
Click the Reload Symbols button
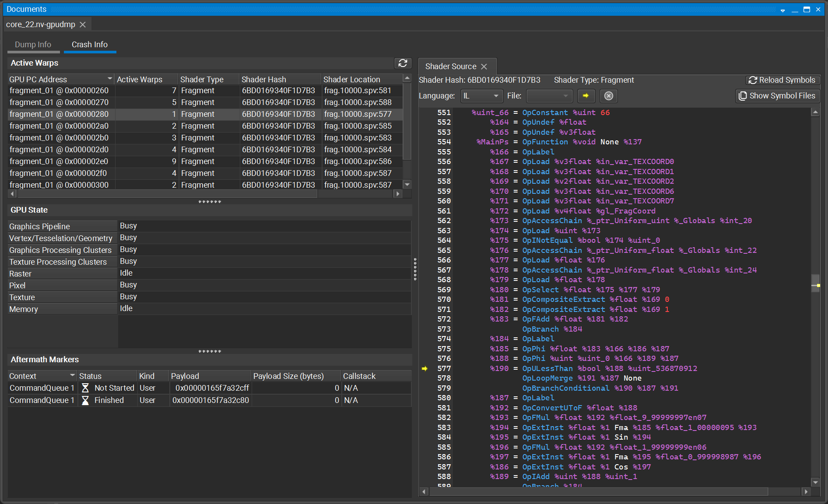(x=782, y=80)
